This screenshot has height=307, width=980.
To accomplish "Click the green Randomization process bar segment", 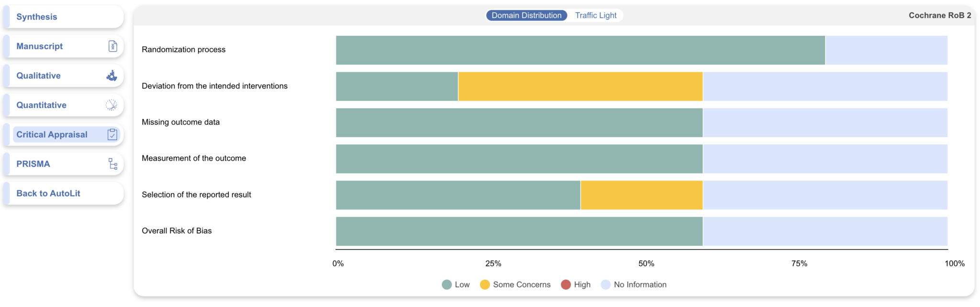I will [x=580, y=50].
